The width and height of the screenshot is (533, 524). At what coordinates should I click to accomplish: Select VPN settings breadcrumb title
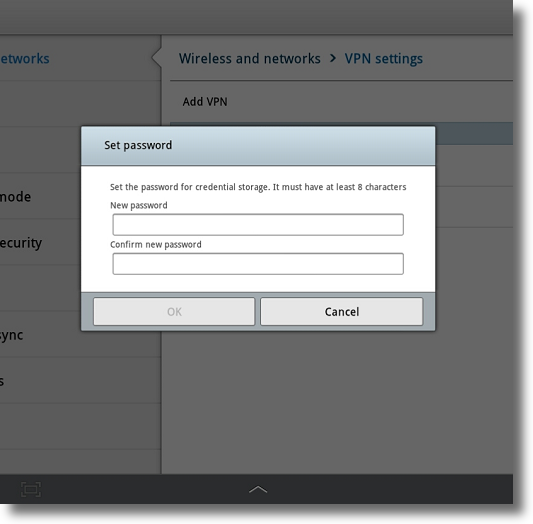click(x=384, y=58)
